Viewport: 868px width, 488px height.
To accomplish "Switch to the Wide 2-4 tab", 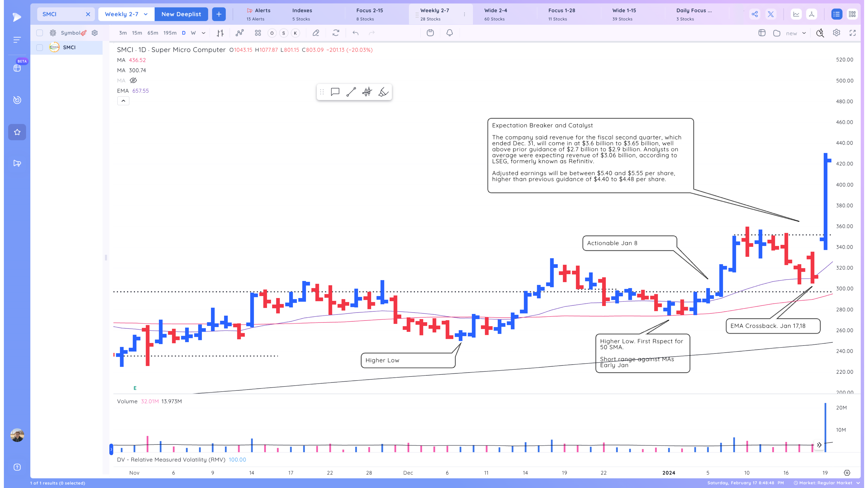I will click(x=496, y=14).
